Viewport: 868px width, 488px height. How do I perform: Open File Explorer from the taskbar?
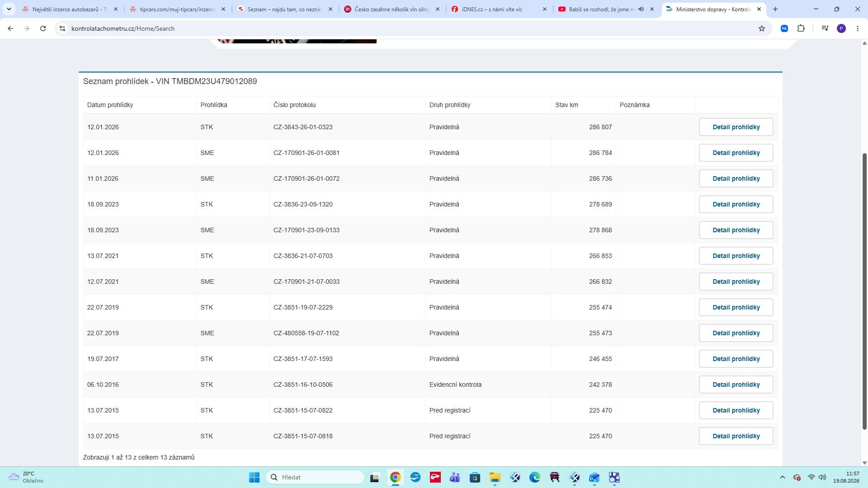pyautogui.click(x=495, y=477)
